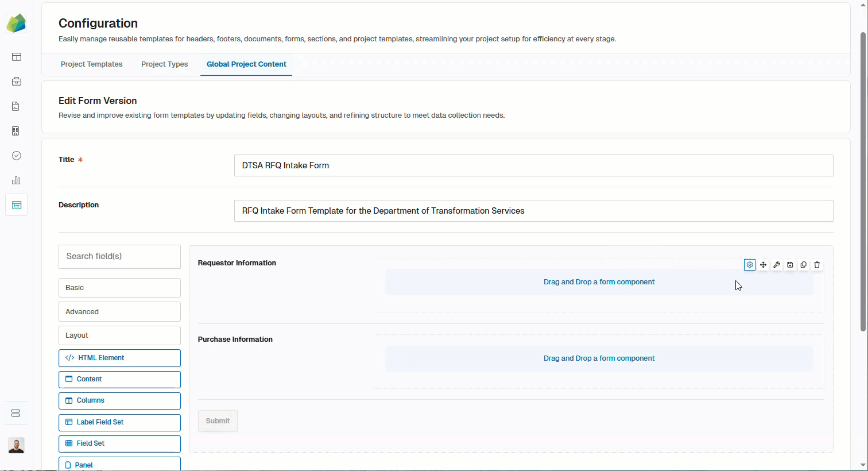Select the Columns layout component

pyautogui.click(x=119, y=400)
